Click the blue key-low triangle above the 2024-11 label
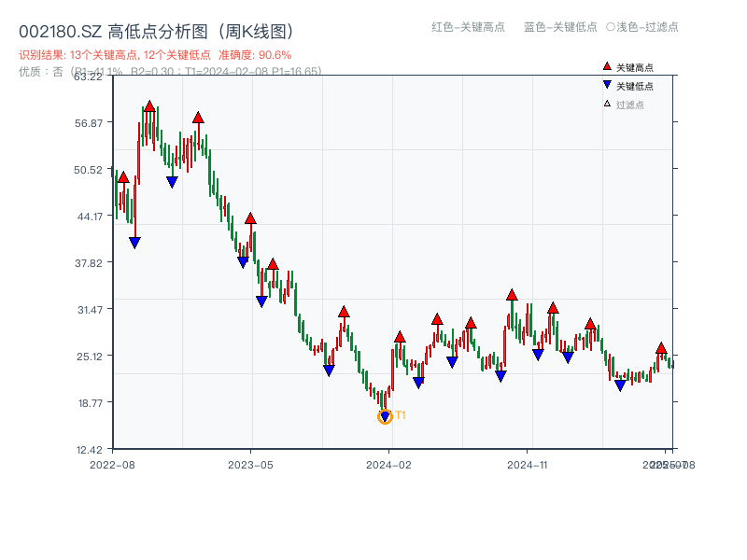747x560 pixels. point(538,355)
